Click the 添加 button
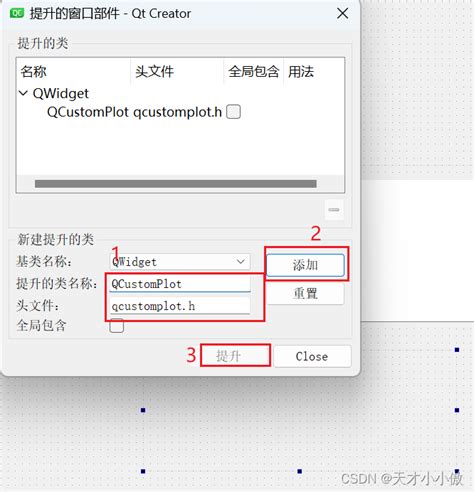474x492 pixels. coord(305,265)
